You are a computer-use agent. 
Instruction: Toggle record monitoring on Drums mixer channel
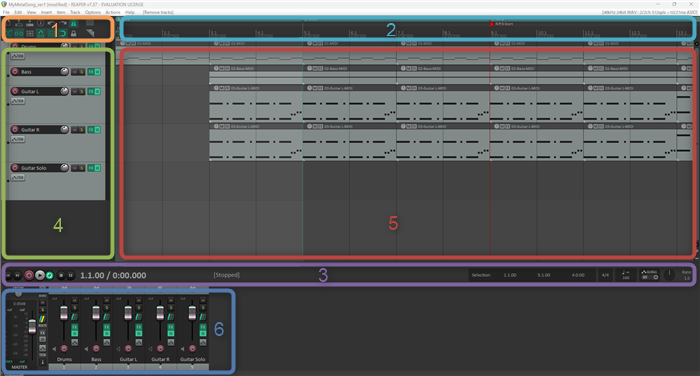click(54, 349)
